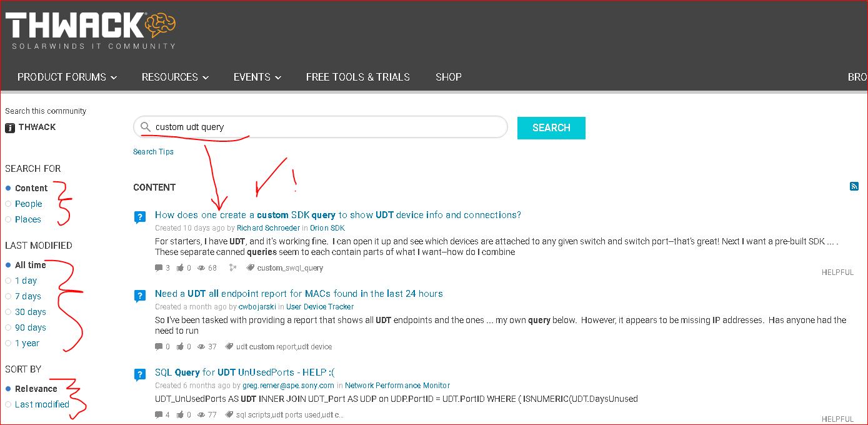Sort results by Relevance
This screenshot has width=868, height=425.
(36, 389)
